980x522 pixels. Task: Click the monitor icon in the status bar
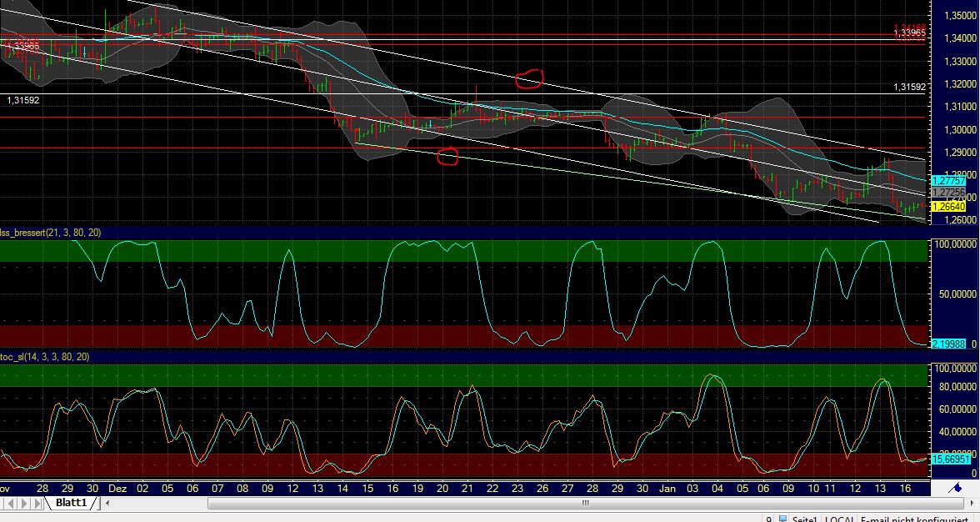tap(784, 519)
